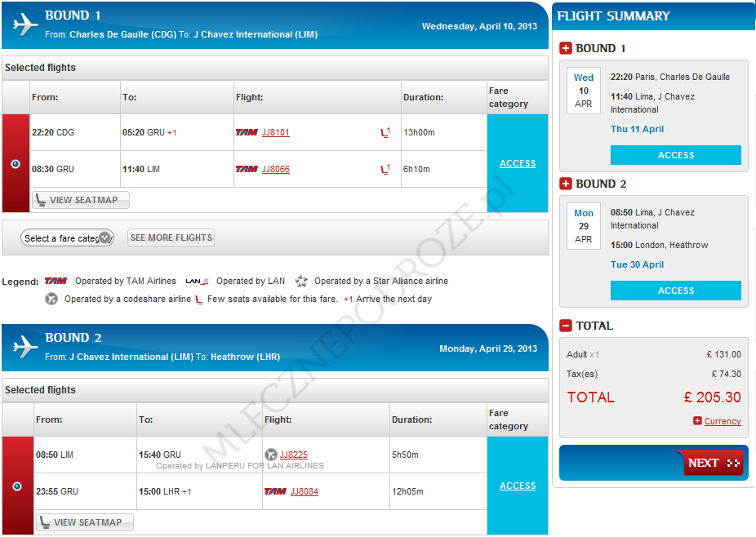Click the airplane icon in Bound 1 header

click(x=25, y=24)
